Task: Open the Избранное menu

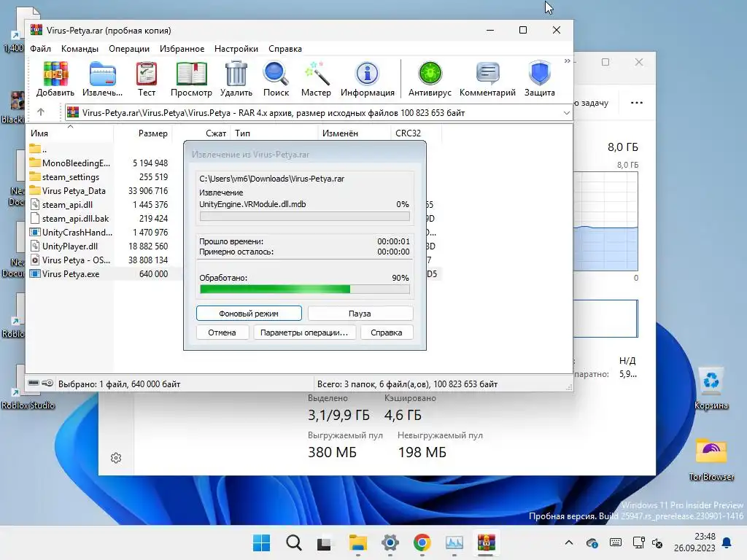Action: point(182,49)
